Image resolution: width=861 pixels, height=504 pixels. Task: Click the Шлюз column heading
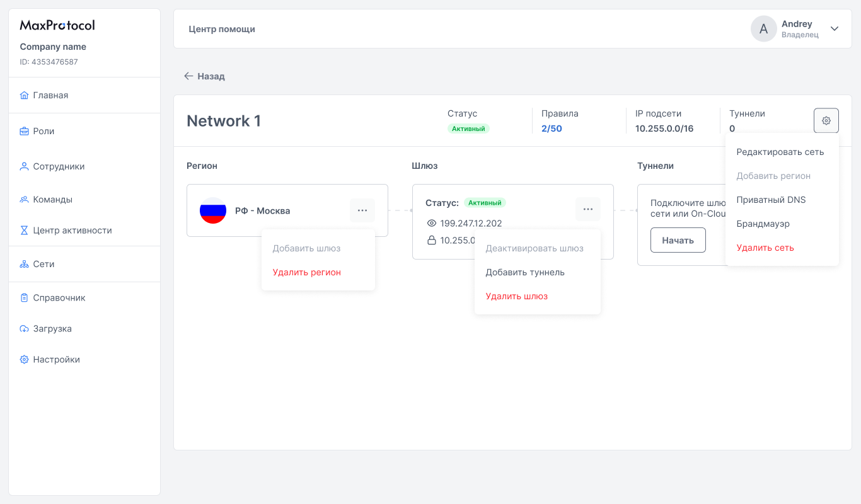click(x=425, y=166)
